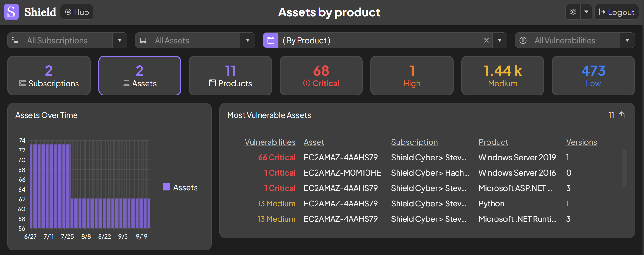
Task: Click asset EC2AMAZ-M0M10HE
Action: coord(342,173)
